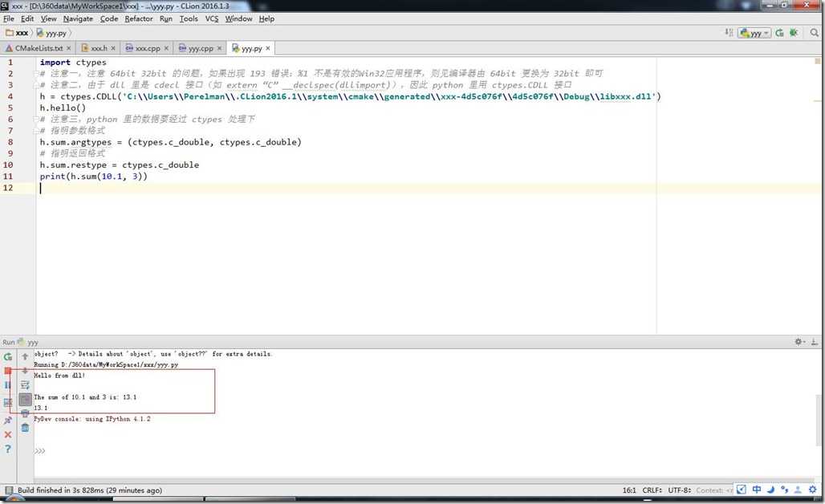Rerun the console with green rerun icon
The width and height of the screenshot is (825, 504).
pyautogui.click(x=8, y=356)
